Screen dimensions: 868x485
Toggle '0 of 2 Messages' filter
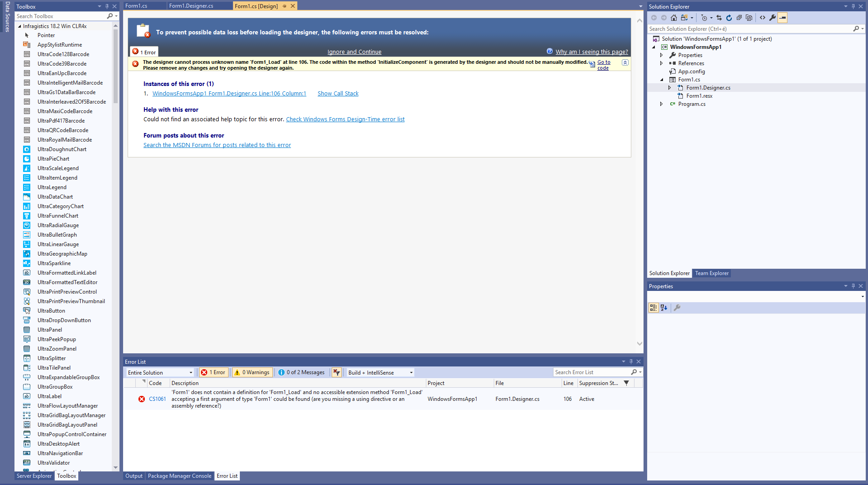(x=301, y=372)
